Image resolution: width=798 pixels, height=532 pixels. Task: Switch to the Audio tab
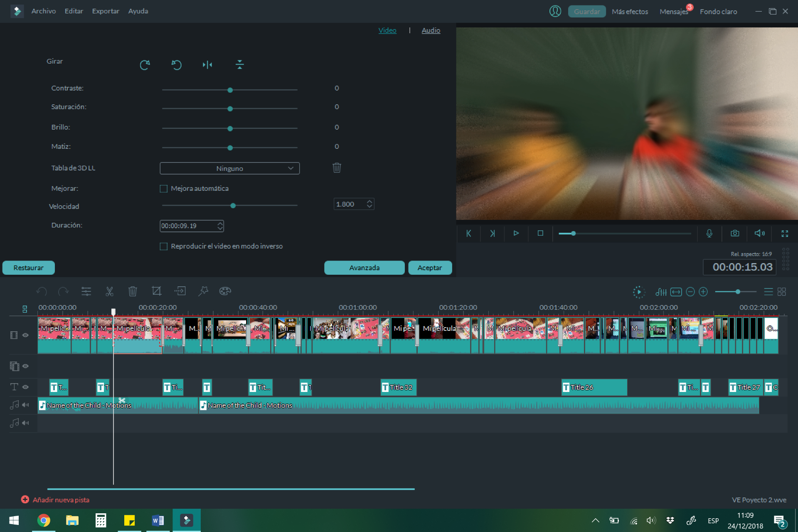[431, 30]
